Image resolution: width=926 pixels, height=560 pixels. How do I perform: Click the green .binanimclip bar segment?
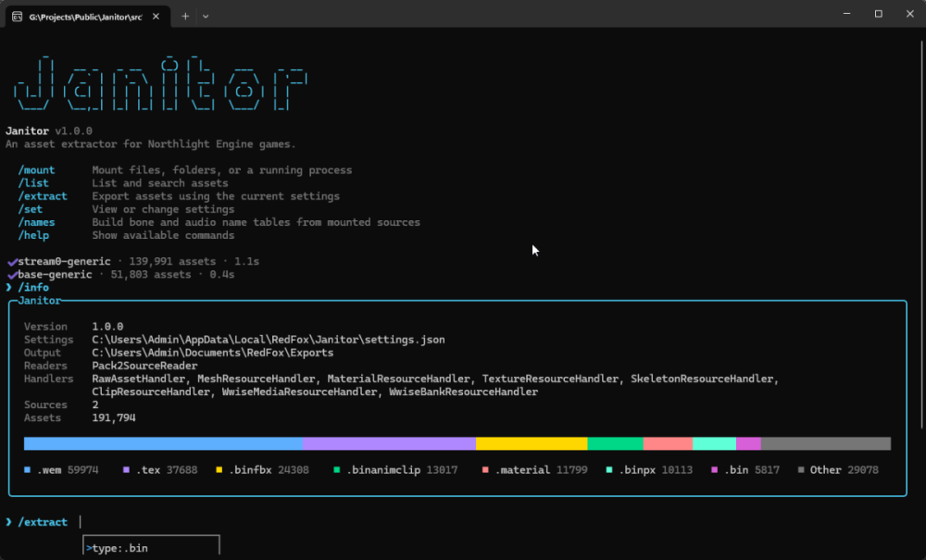click(616, 443)
